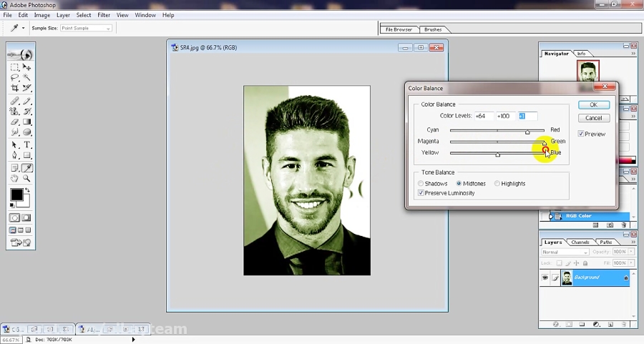Swap foreground and background colors
The image size is (644, 344).
pyautogui.click(x=27, y=190)
